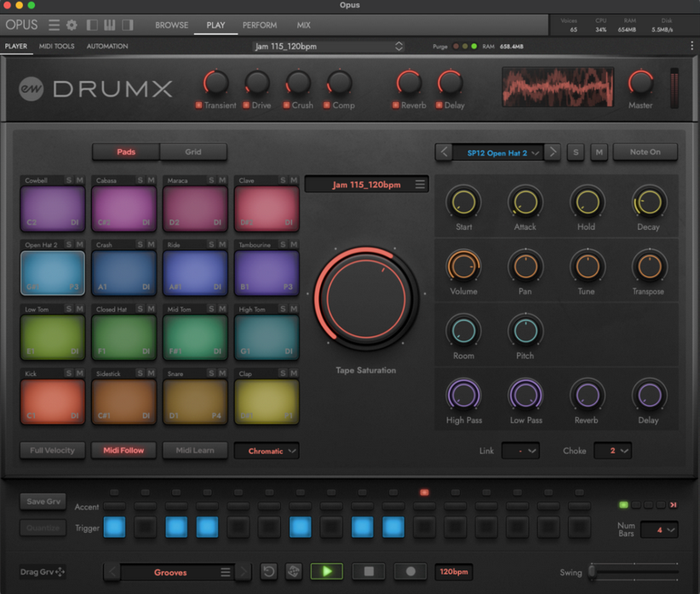Open the Jam 115_120bpm kit menu icon

pyautogui.click(x=420, y=185)
